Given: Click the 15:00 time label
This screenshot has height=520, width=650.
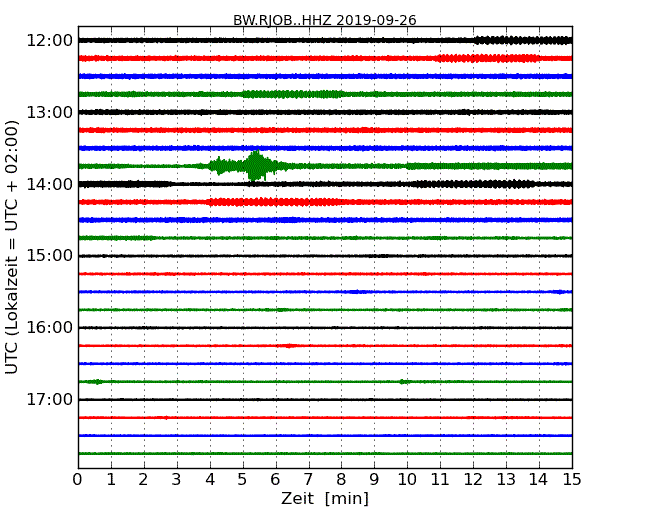Looking at the screenshot, I should click(x=50, y=256).
